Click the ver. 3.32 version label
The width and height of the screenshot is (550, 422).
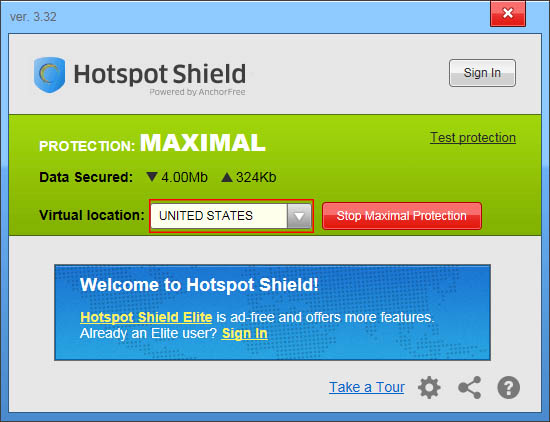[33, 16]
